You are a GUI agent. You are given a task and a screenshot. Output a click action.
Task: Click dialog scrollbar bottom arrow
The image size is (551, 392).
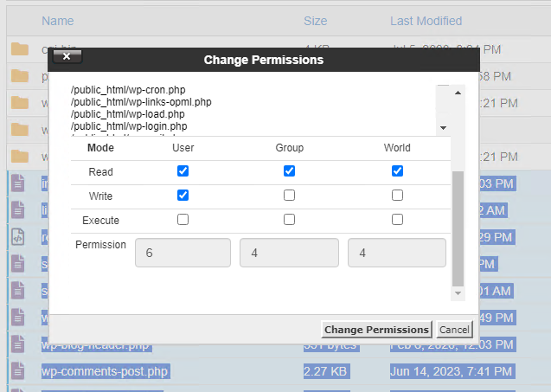click(458, 293)
